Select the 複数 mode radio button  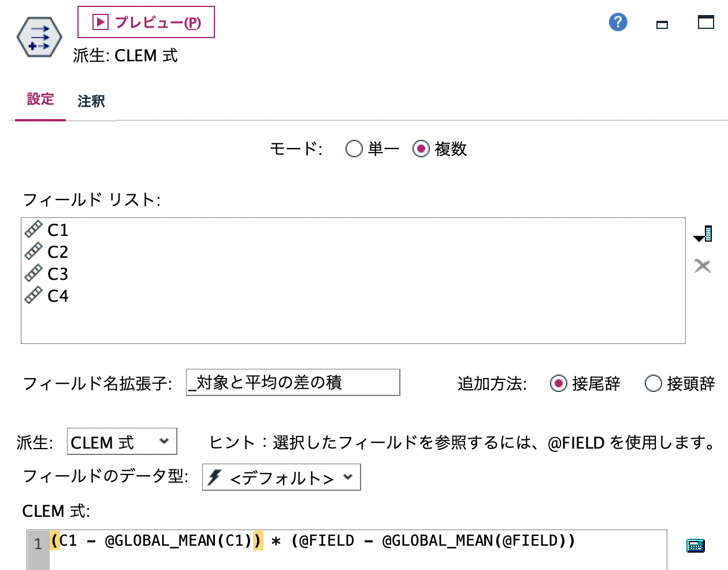point(421,149)
